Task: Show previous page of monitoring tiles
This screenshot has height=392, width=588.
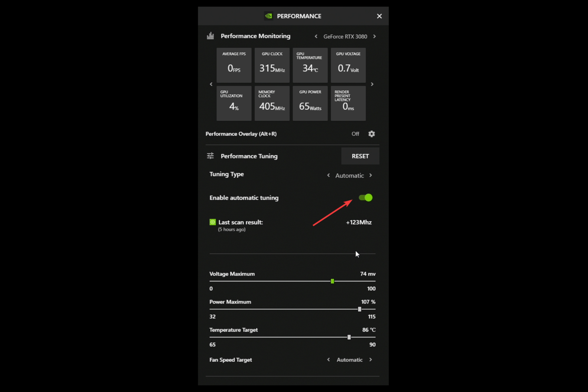Action: (x=211, y=84)
